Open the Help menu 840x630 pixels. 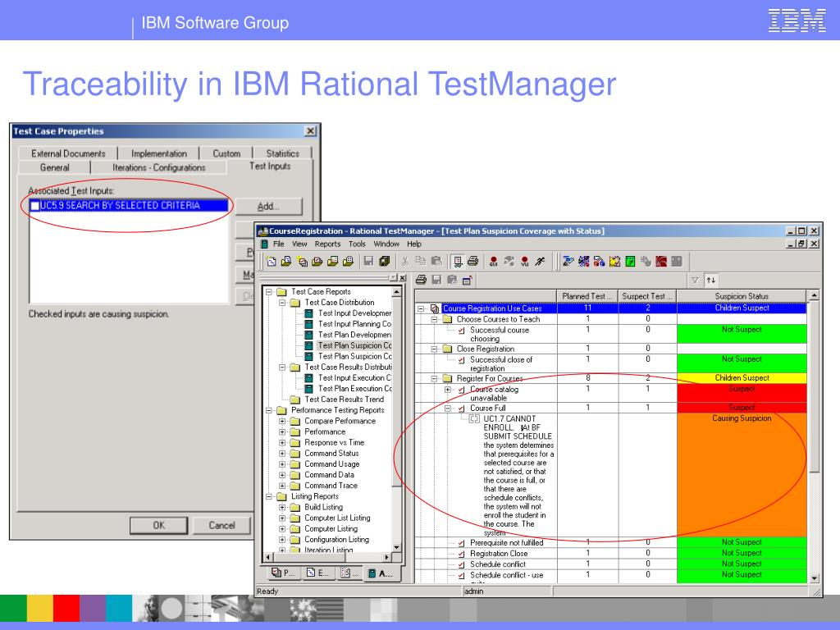click(x=414, y=244)
